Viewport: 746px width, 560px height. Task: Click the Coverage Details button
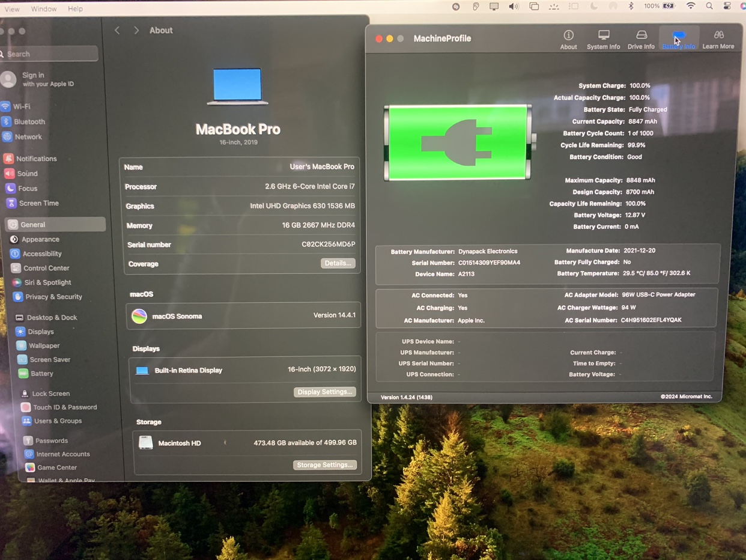click(338, 263)
